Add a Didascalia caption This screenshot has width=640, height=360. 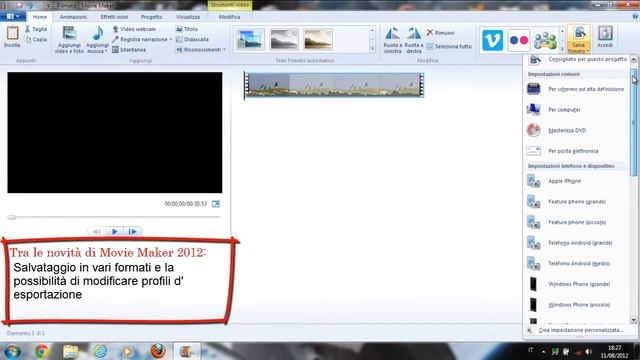click(x=192, y=40)
